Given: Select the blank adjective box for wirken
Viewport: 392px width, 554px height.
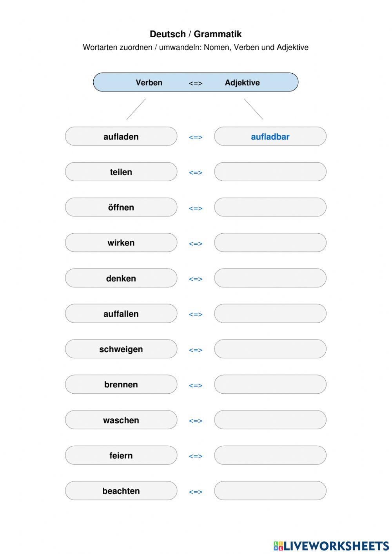Looking at the screenshot, I should tap(270, 243).
